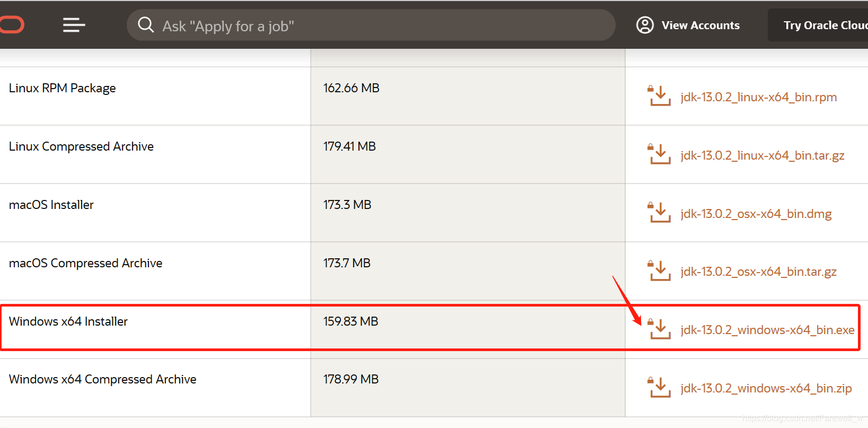Focus the Ask search input field
Viewport: 868px width, 428px height.
[x=371, y=25]
